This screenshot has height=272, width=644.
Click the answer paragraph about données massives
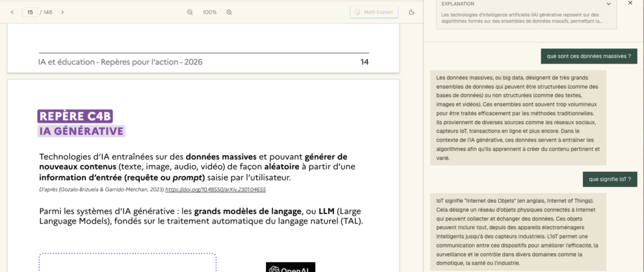pyautogui.click(x=518, y=118)
